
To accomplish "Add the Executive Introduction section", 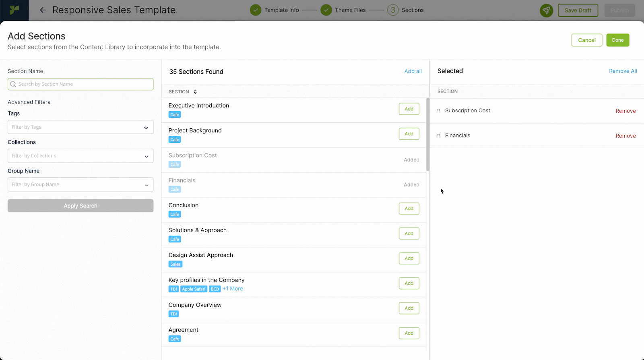I will pos(409,109).
